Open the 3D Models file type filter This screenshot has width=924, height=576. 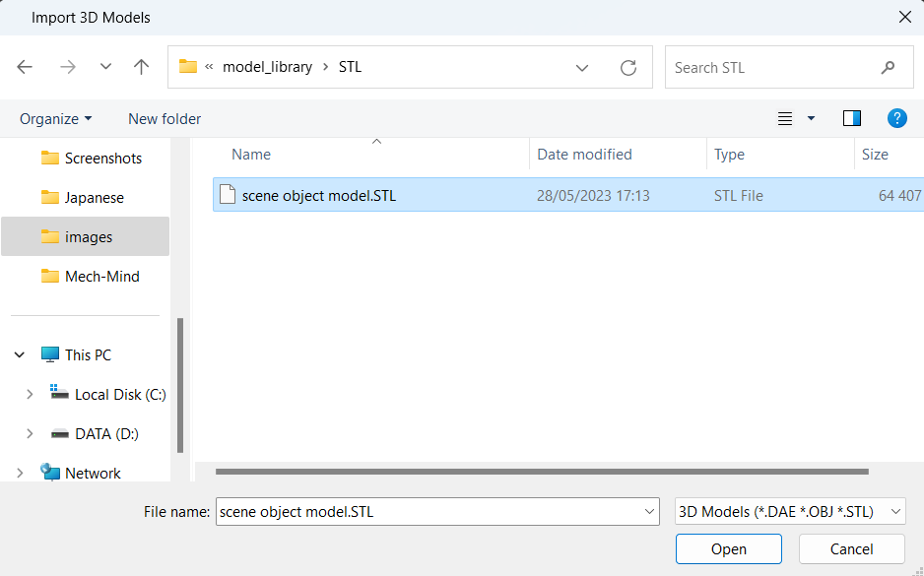[790, 511]
